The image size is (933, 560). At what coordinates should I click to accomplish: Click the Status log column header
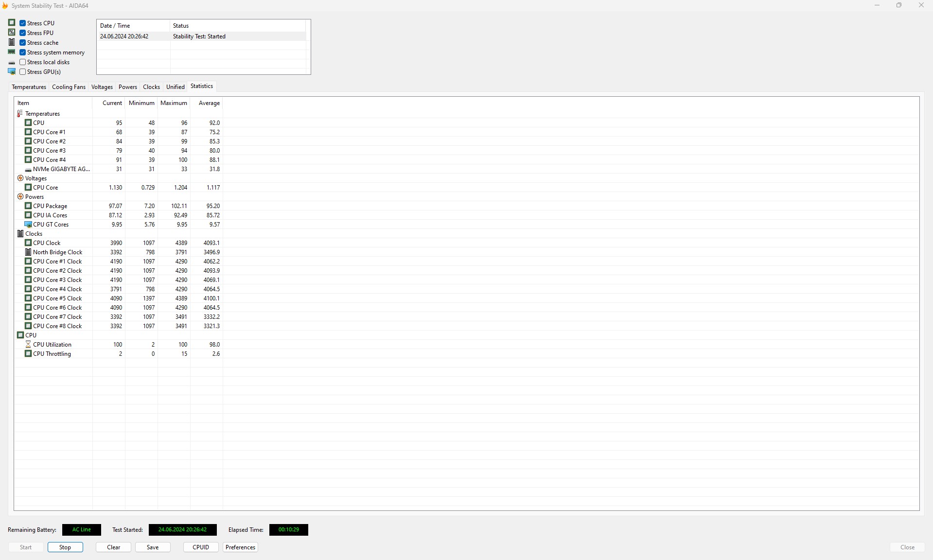point(238,26)
